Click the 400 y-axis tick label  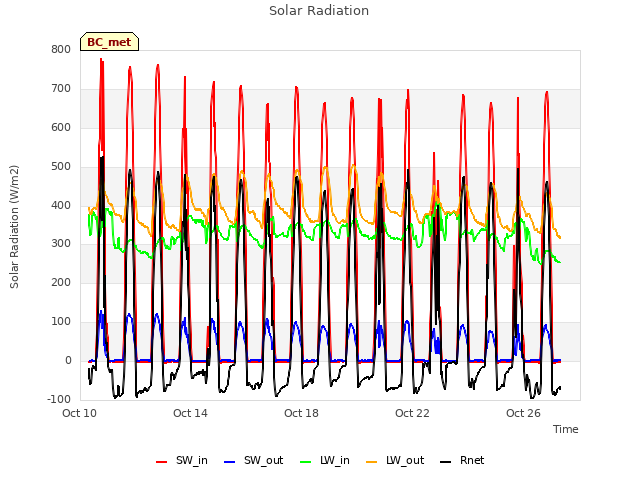61,205
